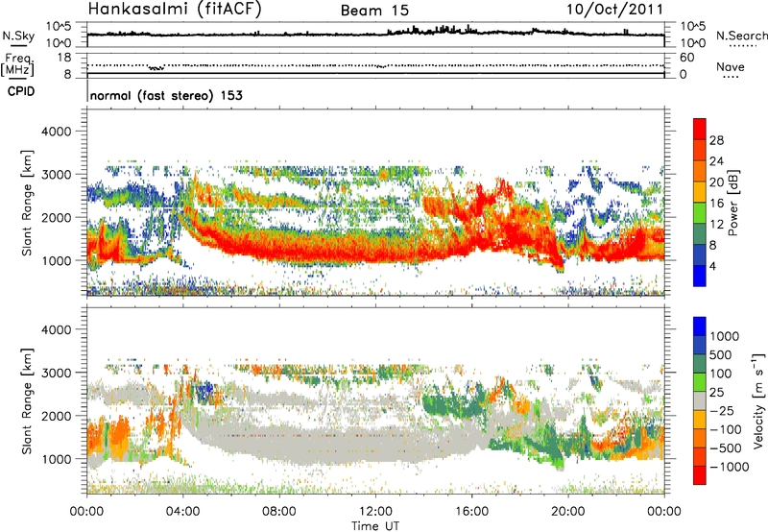Click Slant Range label of power panel
The image size is (768, 532).
[27, 204]
